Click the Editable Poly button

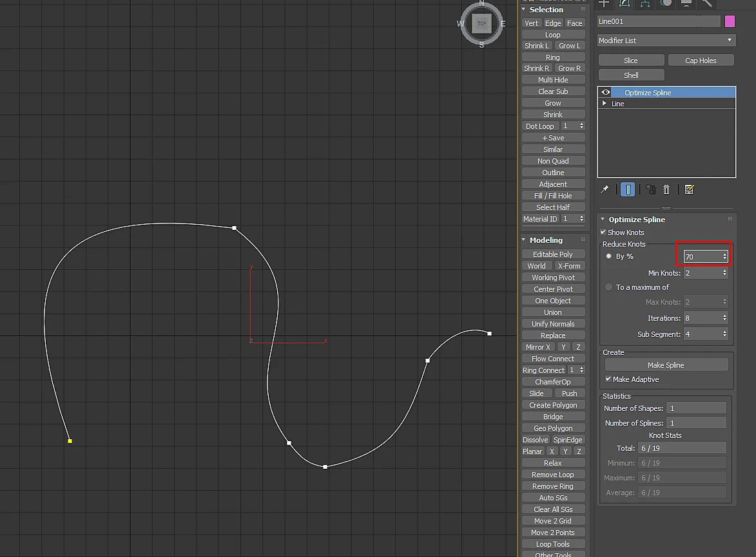click(553, 254)
